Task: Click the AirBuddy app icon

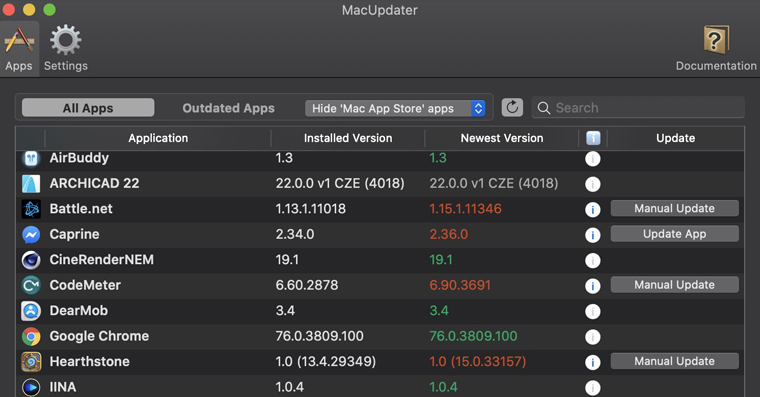Action: 31,158
